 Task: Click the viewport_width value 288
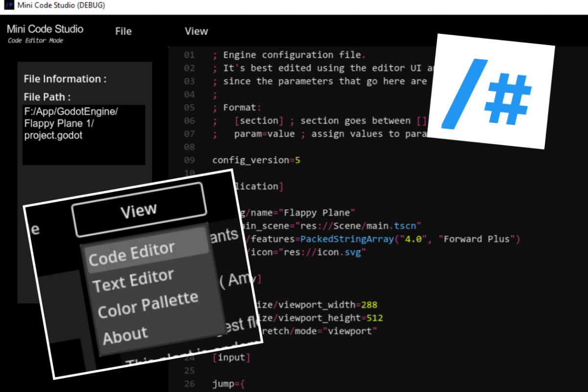point(369,305)
